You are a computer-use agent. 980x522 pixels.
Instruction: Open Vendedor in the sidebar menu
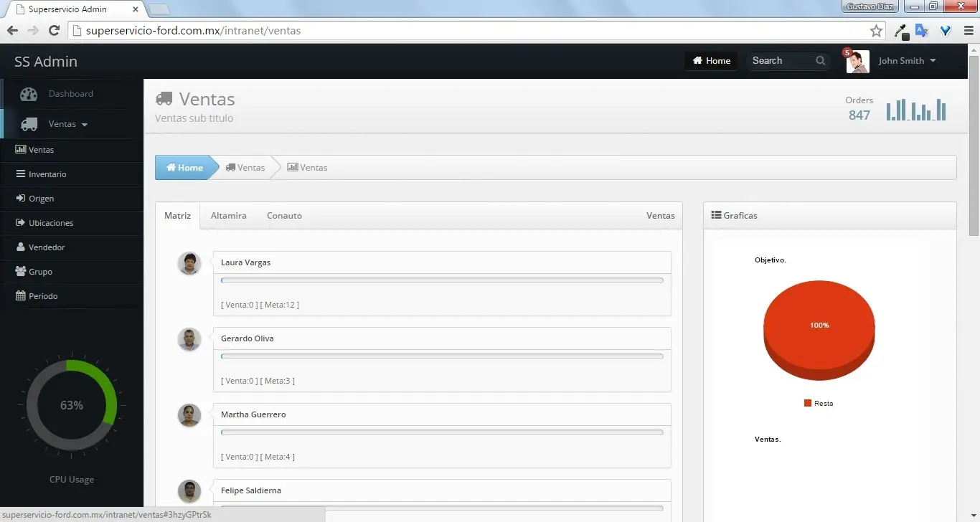click(72, 247)
